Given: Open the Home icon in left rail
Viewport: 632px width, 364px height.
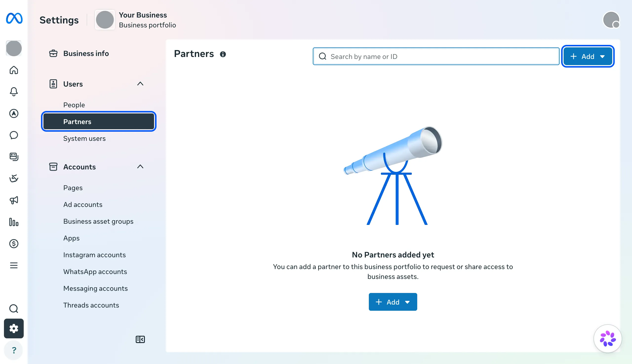Looking at the screenshot, I should [14, 70].
